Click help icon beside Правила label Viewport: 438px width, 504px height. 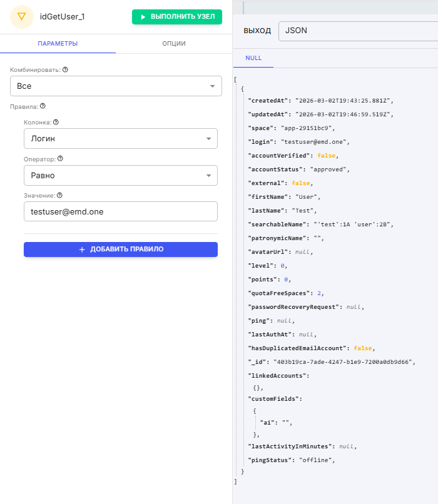click(x=43, y=106)
